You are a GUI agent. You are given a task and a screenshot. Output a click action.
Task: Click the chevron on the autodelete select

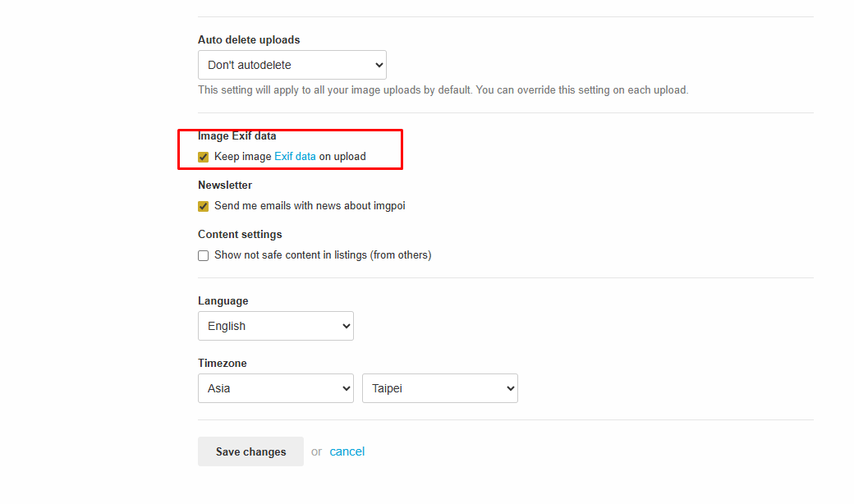(x=379, y=65)
